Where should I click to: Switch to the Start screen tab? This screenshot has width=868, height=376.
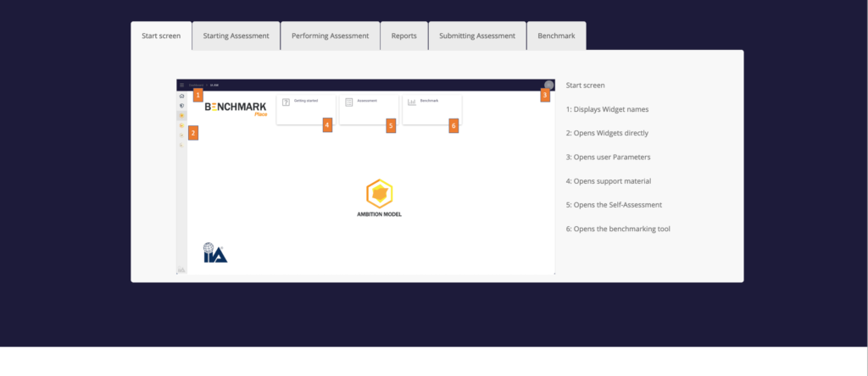coord(161,36)
